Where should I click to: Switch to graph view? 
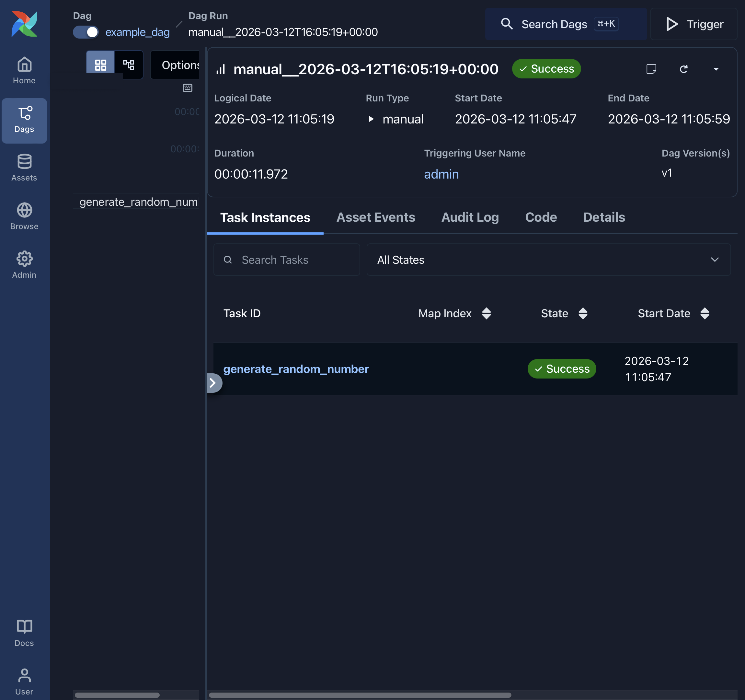click(x=129, y=65)
